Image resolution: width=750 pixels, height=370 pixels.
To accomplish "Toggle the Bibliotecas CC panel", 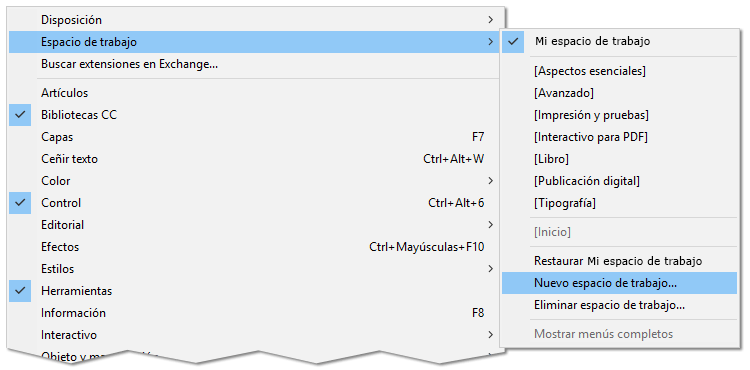I will [255, 115].
